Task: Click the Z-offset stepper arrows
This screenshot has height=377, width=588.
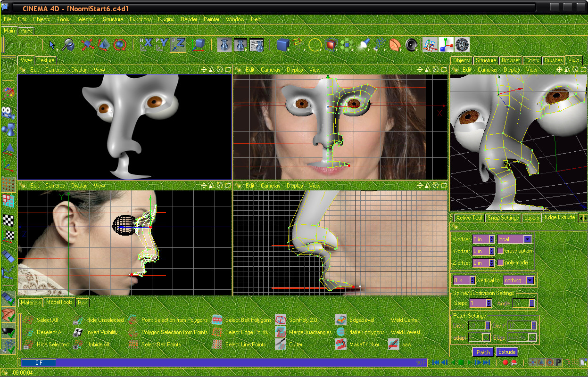Action: pos(492,263)
